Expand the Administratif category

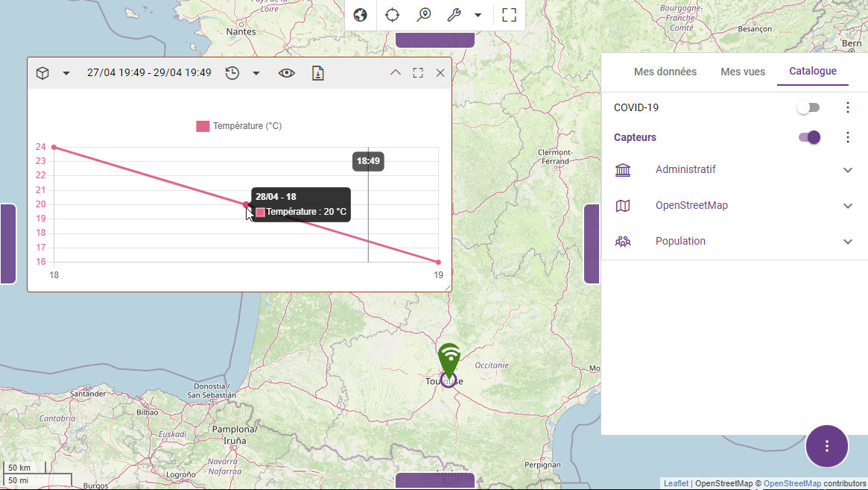pyautogui.click(x=847, y=170)
